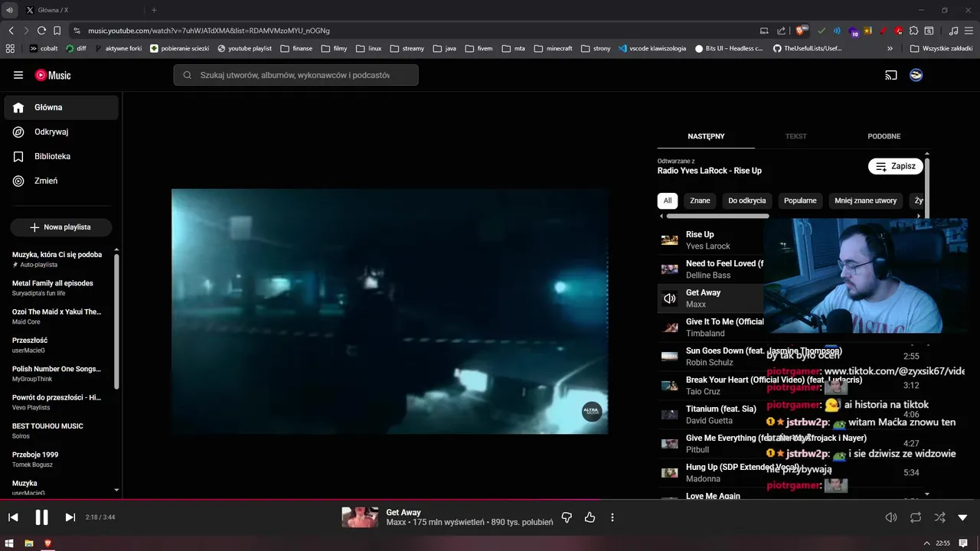Click the Zapisz button to save the queue
Screen dimensions: 980x551
[x=896, y=166]
